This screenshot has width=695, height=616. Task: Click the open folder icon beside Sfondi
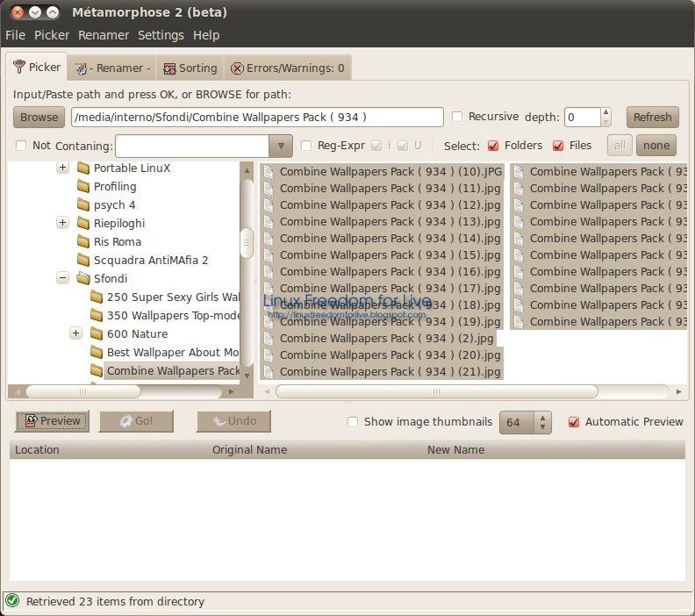point(82,278)
